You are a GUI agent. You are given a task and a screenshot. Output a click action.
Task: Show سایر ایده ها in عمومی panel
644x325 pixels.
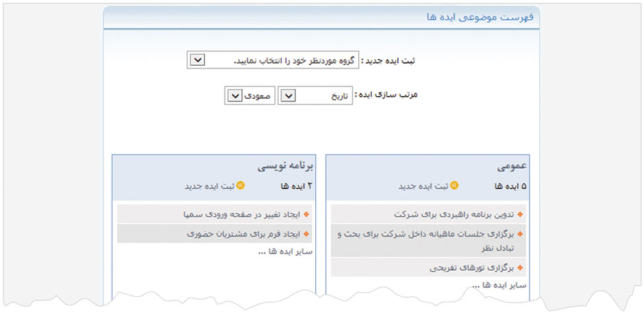tap(504, 285)
